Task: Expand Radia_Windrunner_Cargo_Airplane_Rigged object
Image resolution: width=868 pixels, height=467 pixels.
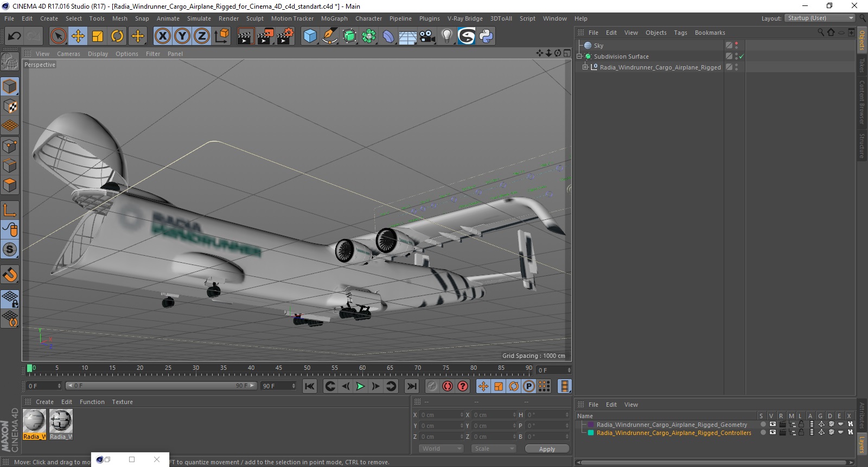Action: (x=585, y=67)
